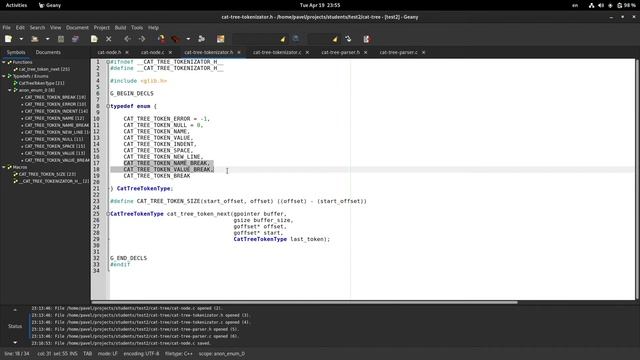Close the cat-tree-tokenizator.h tab

tap(239, 52)
